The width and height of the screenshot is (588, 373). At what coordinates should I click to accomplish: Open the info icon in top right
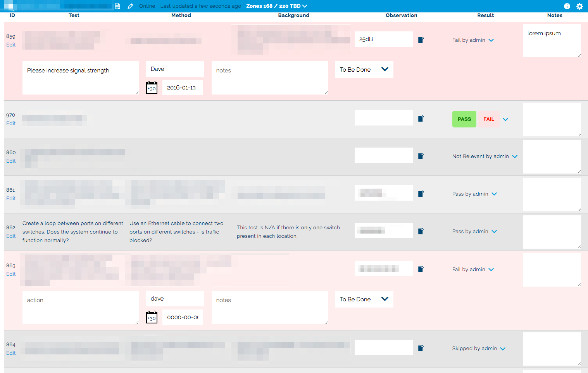pos(567,6)
